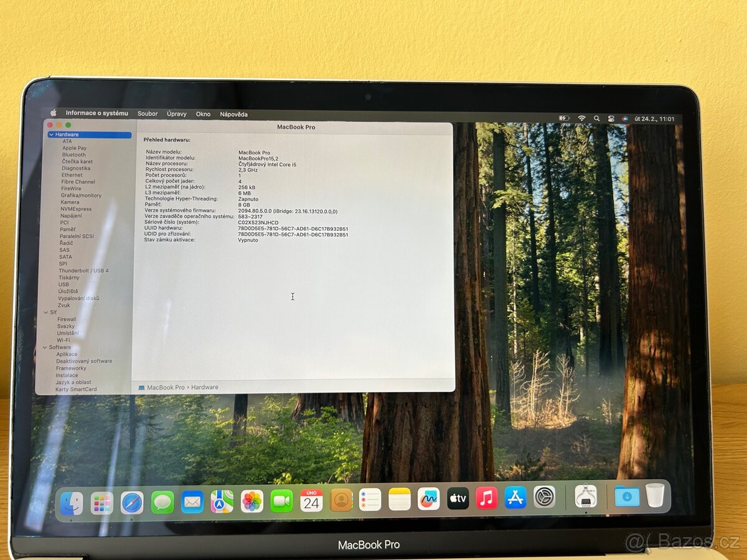Open the Okno menu

tap(203, 114)
